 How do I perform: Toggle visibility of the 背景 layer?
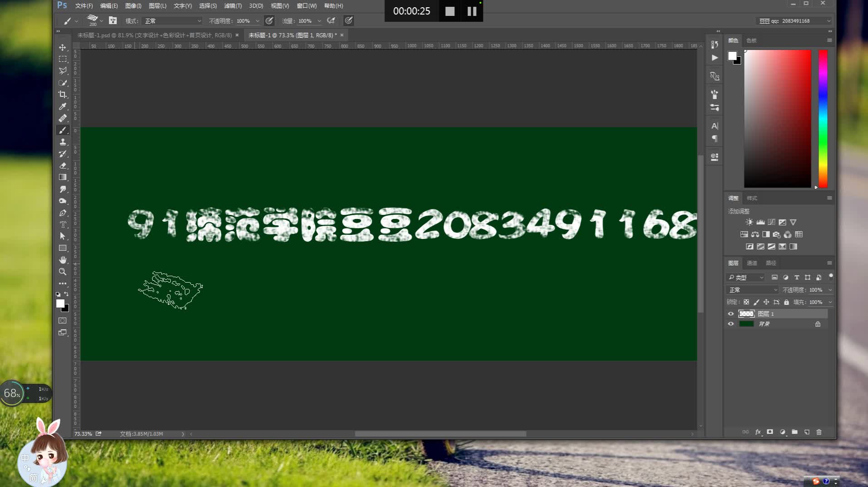pos(731,324)
